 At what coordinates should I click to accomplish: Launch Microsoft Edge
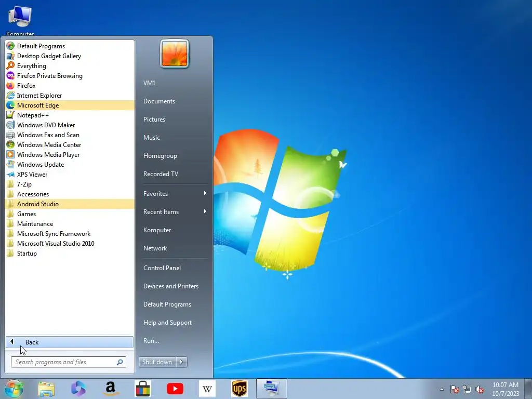click(70, 105)
